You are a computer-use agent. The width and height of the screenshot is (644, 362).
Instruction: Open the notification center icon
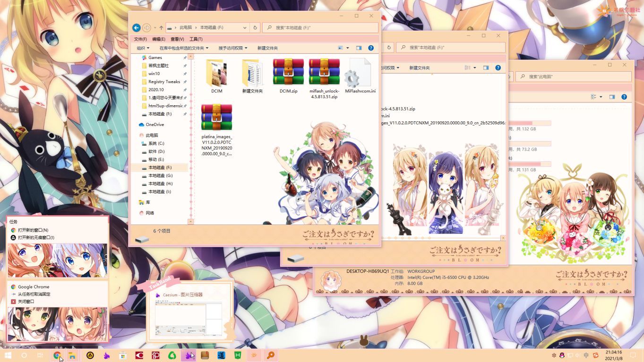633,355
